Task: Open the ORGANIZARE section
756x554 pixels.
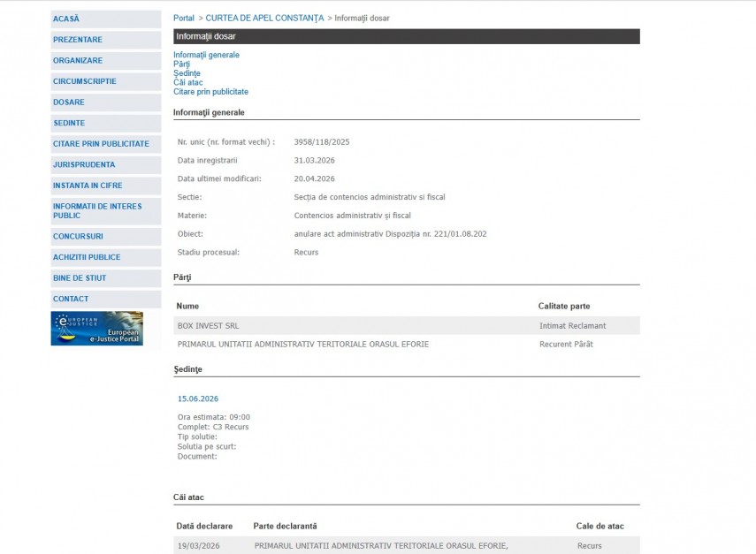Action: point(78,60)
